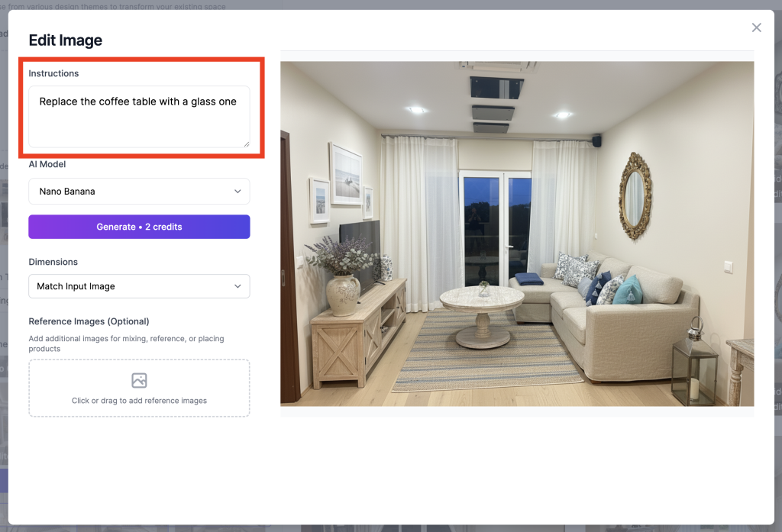Click Generate 2 credits button
Image resolution: width=782 pixels, height=532 pixels.
(139, 227)
